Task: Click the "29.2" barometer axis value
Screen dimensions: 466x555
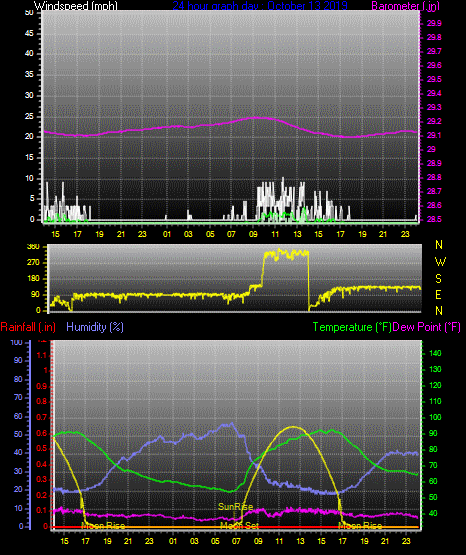Action: [434, 121]
